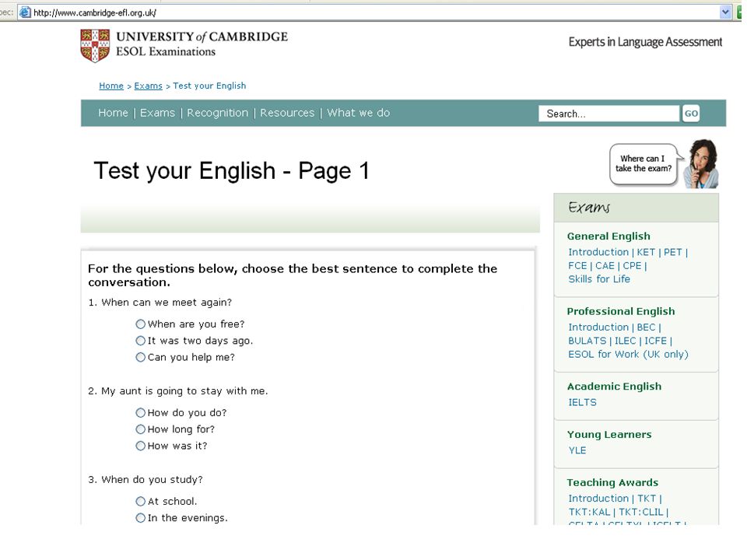Open the PET exam link
The image size is (747, 560).
coord(672,252)
